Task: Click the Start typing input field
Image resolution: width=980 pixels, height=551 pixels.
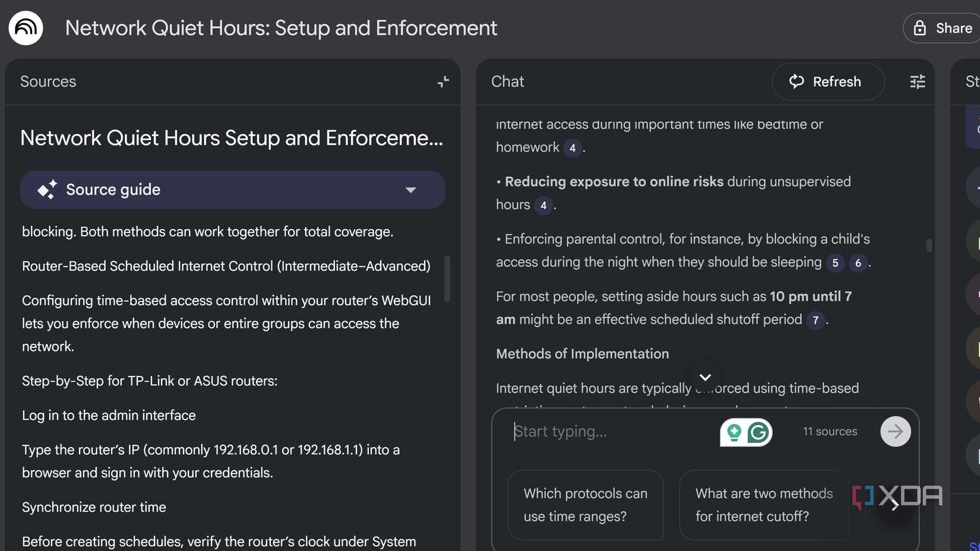Action: pos(594,432)
